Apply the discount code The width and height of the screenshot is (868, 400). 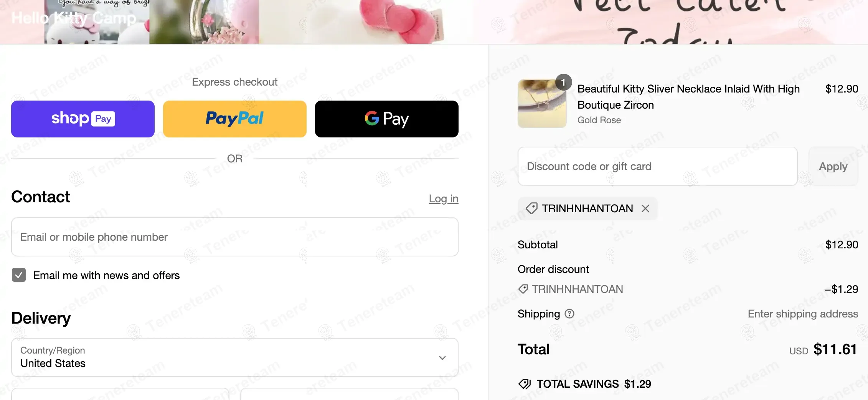coord(833,166)
